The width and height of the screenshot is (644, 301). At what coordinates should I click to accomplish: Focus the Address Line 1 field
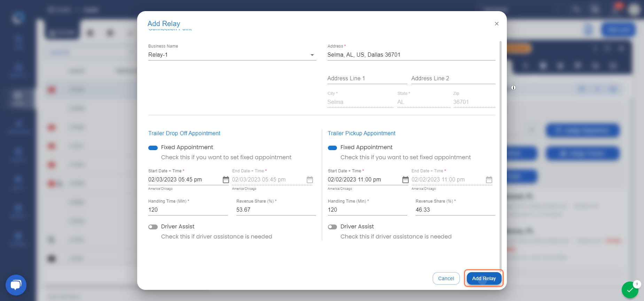point(367,79)
